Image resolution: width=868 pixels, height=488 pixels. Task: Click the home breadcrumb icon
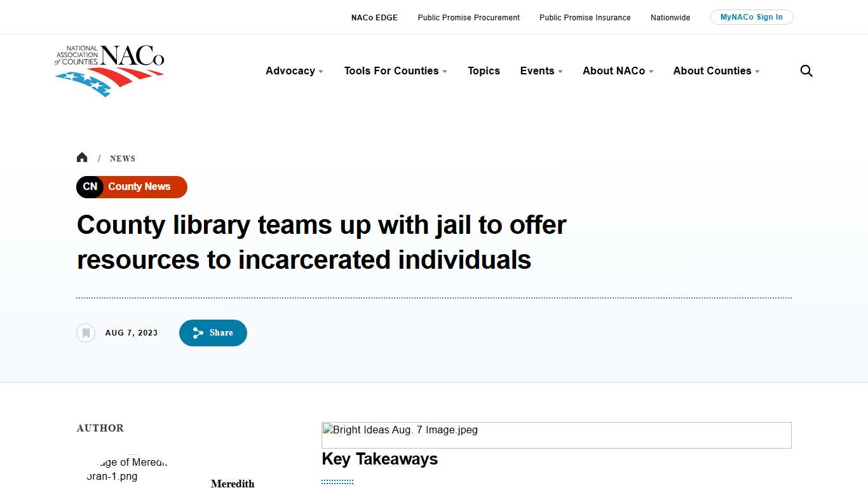[x=82, y=157]
